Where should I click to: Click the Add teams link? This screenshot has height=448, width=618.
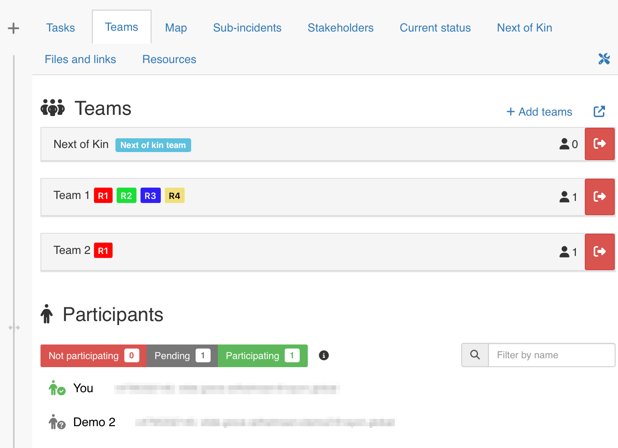(539, 112)
